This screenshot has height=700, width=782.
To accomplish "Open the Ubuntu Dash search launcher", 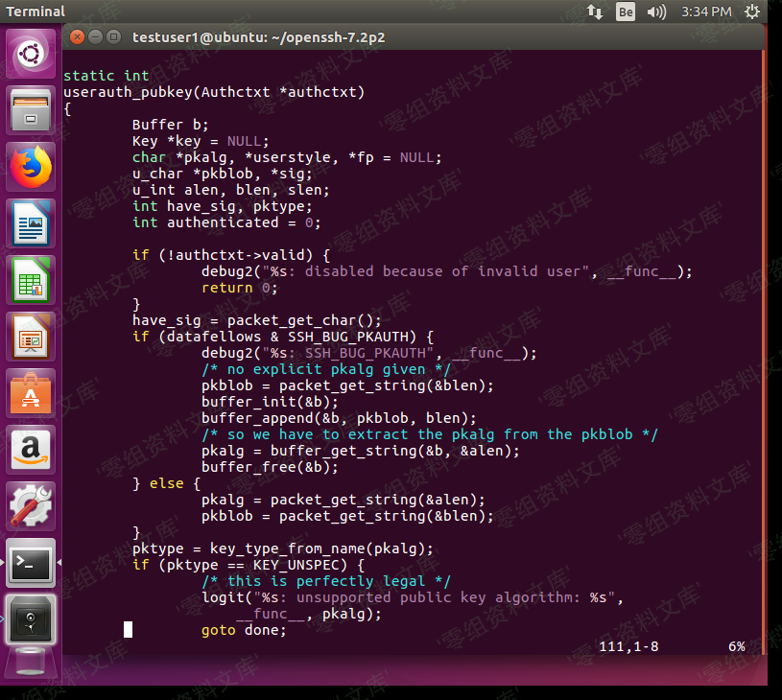I will 32,54.
